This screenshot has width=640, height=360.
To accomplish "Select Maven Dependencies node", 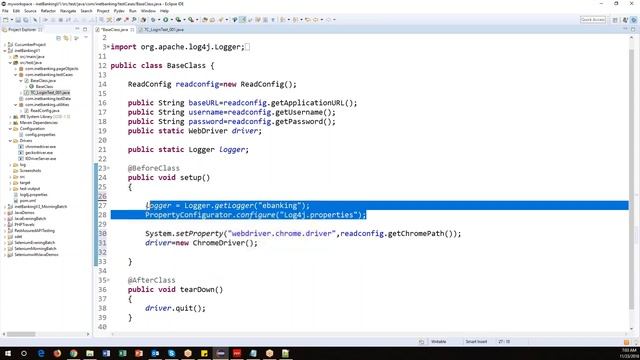I will click(x=38, y=122).
